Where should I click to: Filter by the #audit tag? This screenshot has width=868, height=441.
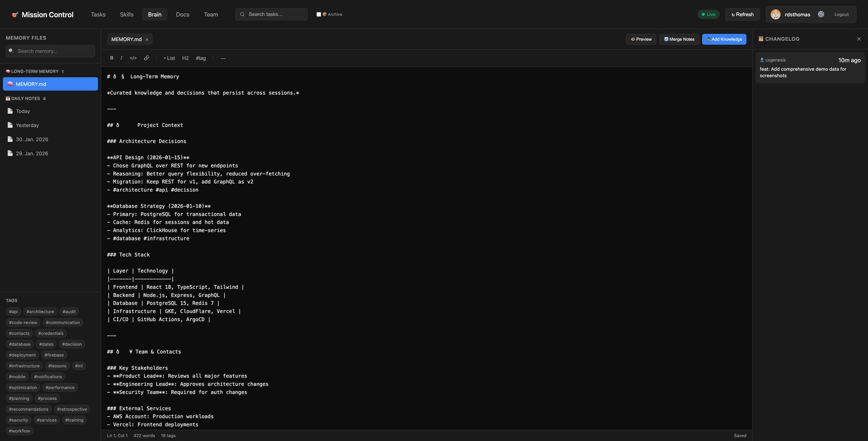coord(69,311)
